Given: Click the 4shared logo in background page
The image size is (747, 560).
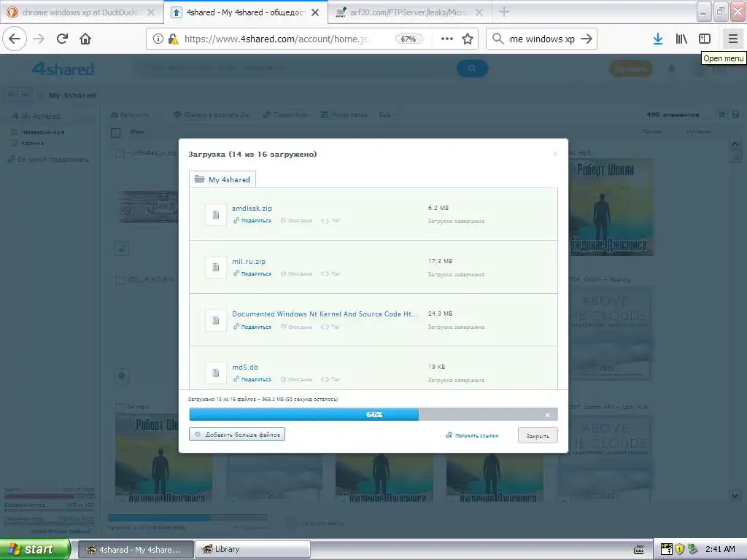Looking at the screenshot, I should [63, 69].
